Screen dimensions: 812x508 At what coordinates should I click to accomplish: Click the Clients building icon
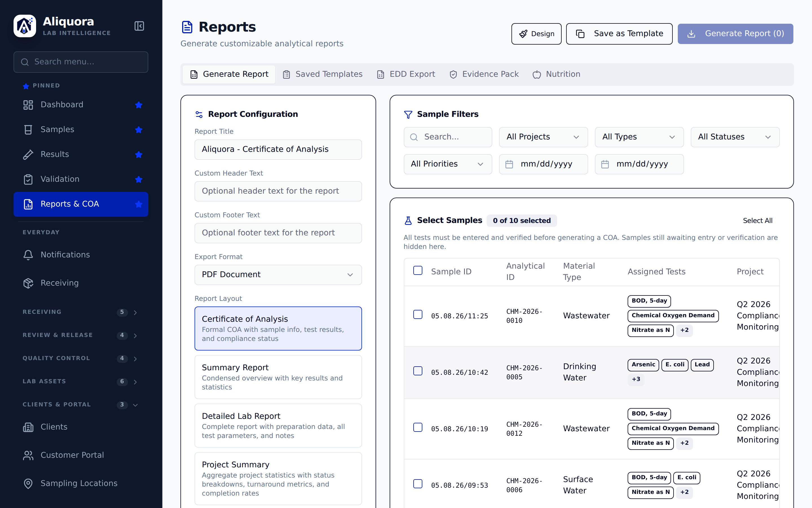(28, 427)
